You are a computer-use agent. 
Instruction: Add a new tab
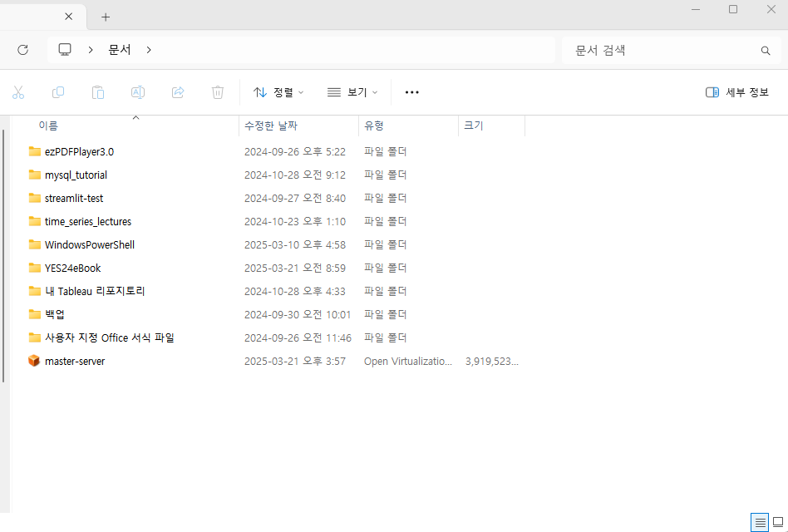(106, 17)
